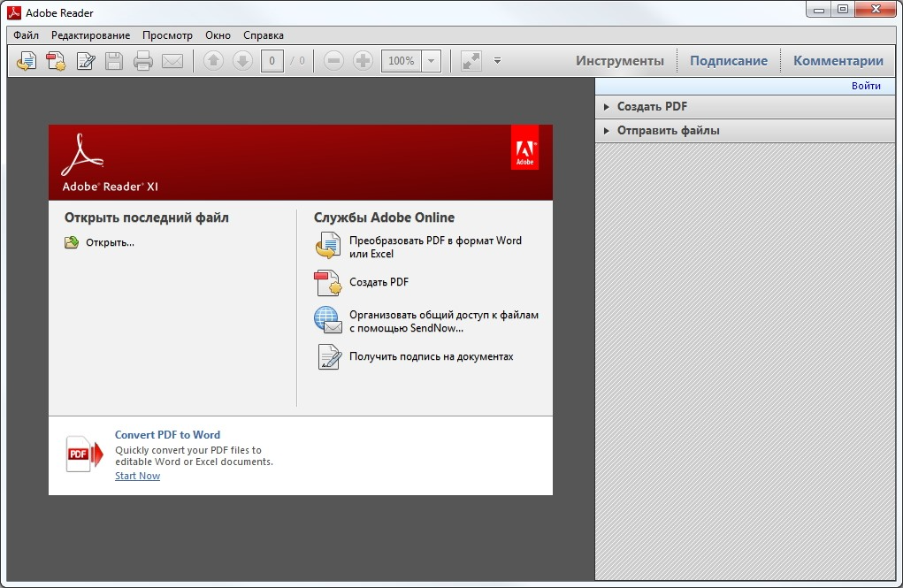
Task: Switch to the Инструменты pane
Action: pyautogui.click(x=620, y=61)
